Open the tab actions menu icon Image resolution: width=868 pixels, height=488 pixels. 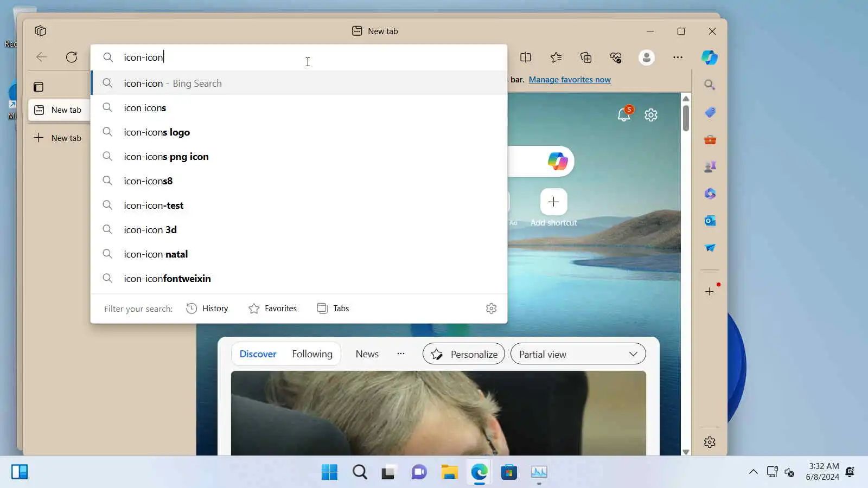[x=40, y=31]
